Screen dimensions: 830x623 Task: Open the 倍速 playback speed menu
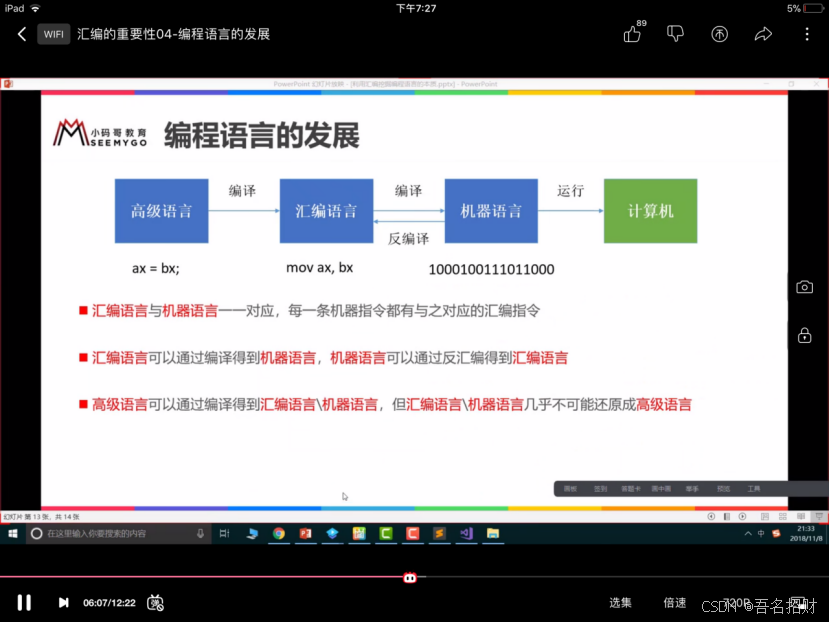coord(675,602)
